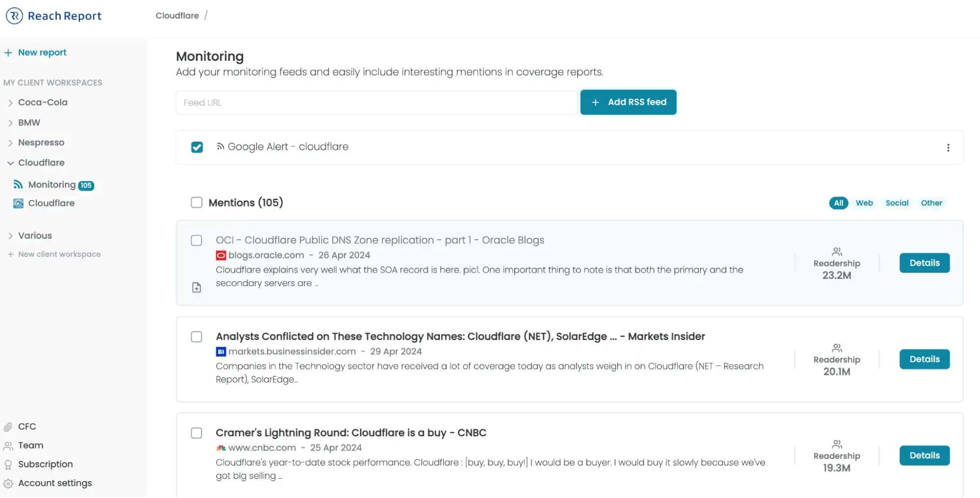Click the add-to-report icon on Oracle Blogs mention
Viewport: 980px width, 498px height.
pos(197,288)
